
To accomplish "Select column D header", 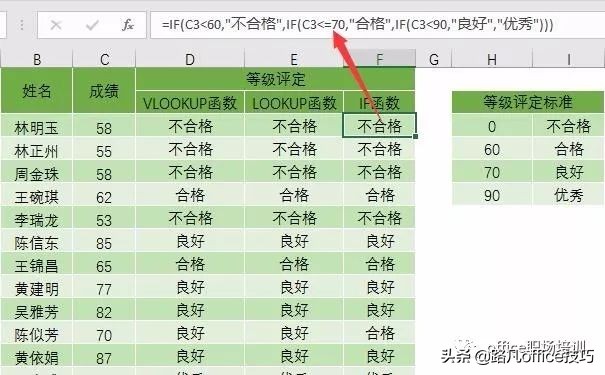I will click(190, 59).
